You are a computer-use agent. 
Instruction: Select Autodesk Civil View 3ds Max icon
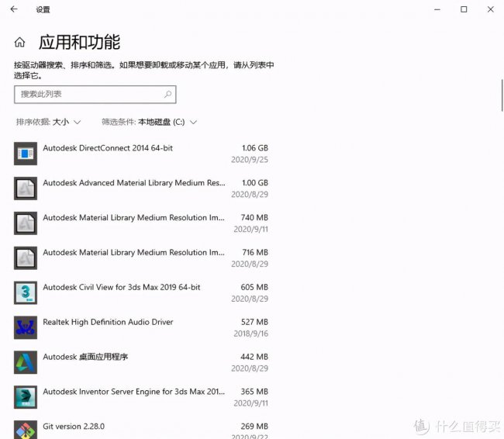click(26, 292)
